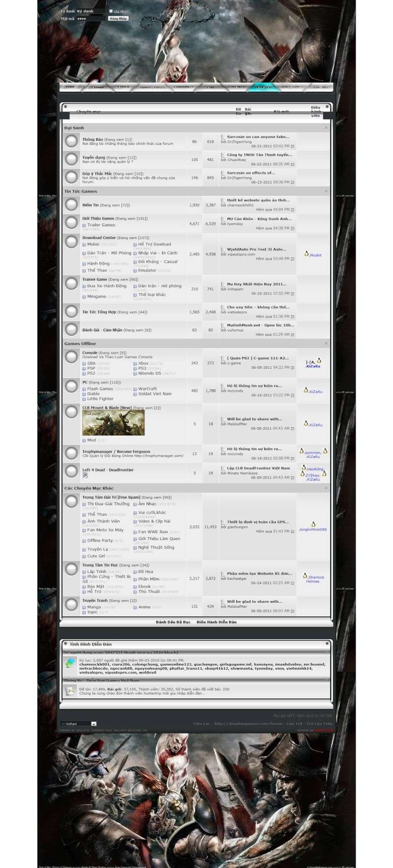Click the Đánh Dấu Đã Đọc link
Viewport: 393px width, 868px height.
pyautogui.click(x=173, y=622)
